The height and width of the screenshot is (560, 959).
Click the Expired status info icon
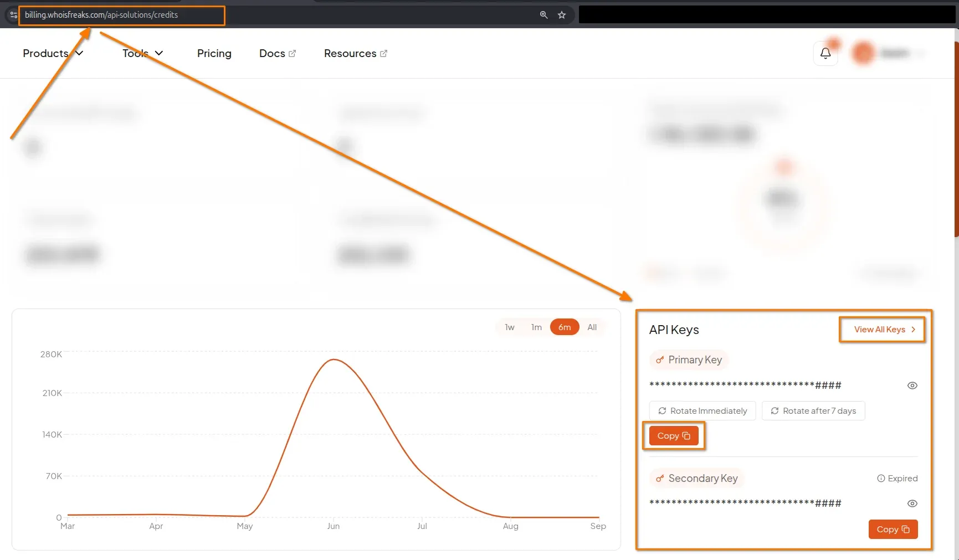point(881,478)
